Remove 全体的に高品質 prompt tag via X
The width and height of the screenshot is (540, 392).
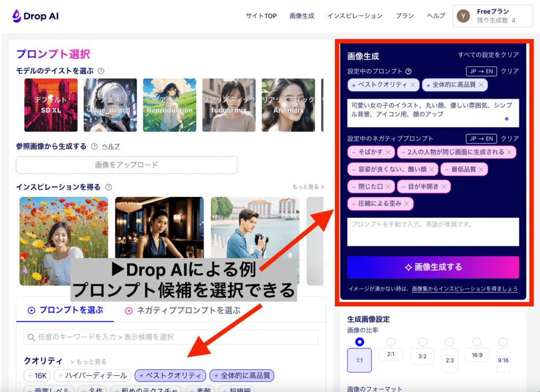pyautogui.click(x=481, y=85)
